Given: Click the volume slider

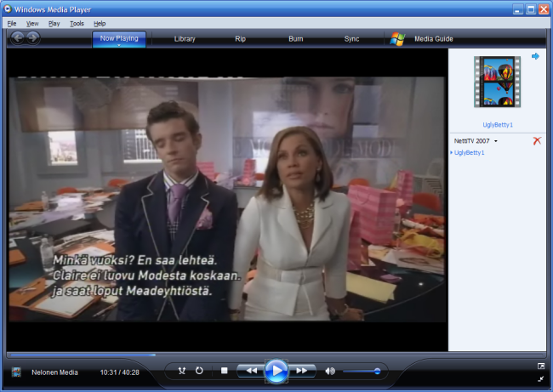Looking at the screenshot, I should coord(361,372).
